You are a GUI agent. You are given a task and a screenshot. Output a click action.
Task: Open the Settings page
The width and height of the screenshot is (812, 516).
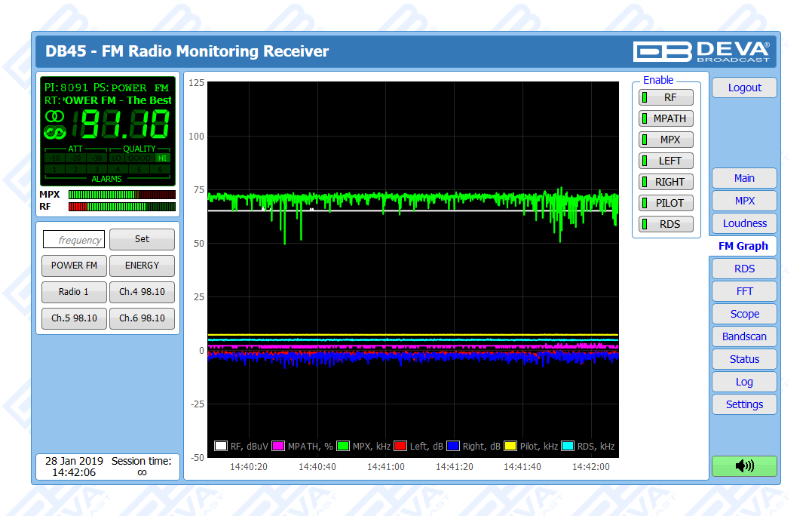(x=743, y=404)
